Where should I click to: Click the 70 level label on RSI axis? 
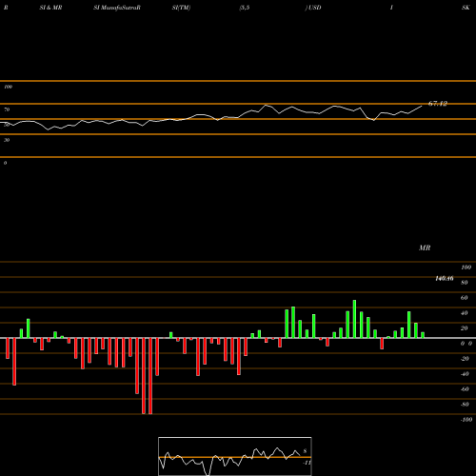tap(7, 109)
